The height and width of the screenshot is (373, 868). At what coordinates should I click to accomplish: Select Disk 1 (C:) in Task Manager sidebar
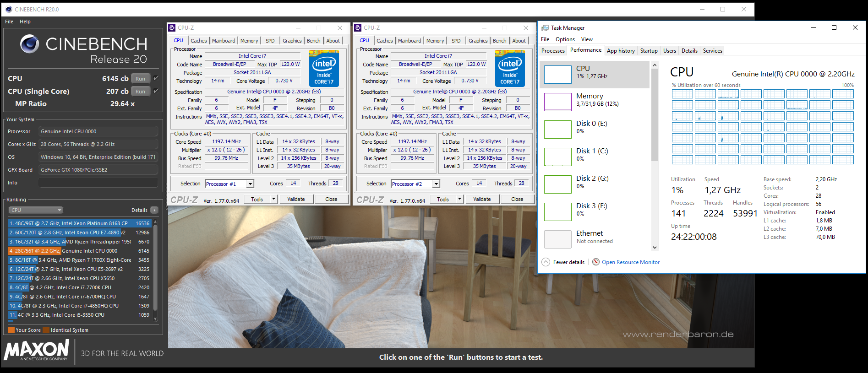(x=594, y=157)
